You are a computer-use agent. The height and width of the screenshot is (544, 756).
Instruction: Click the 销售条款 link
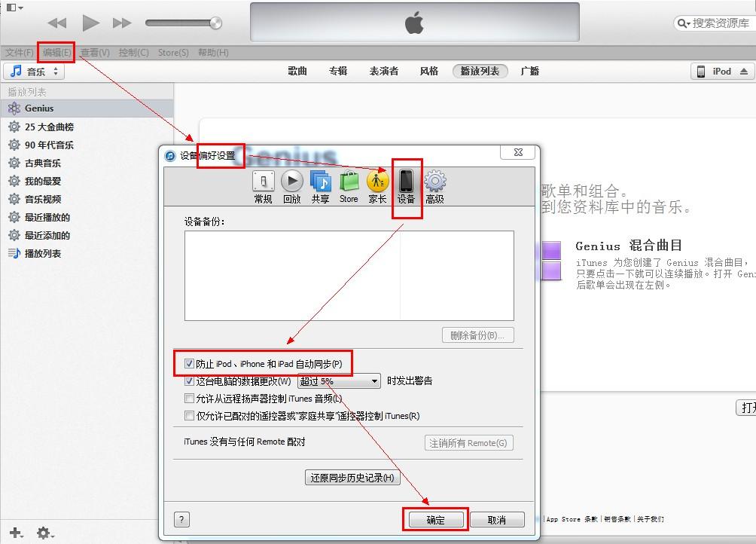[617, 519]
